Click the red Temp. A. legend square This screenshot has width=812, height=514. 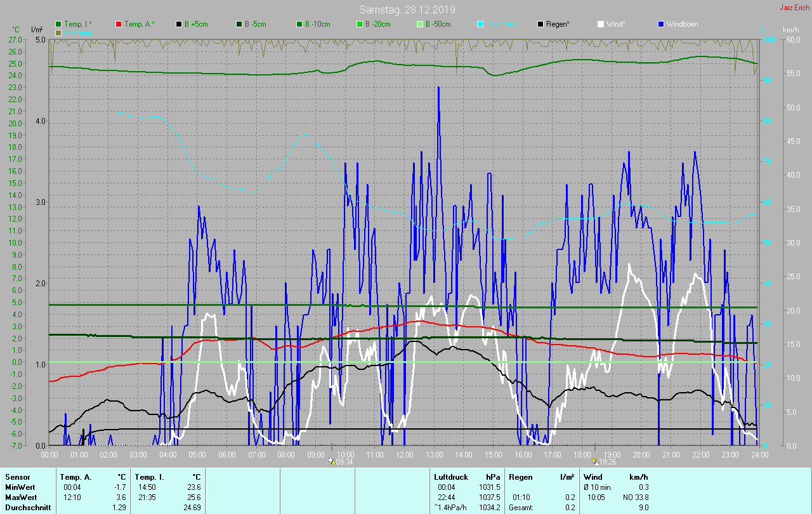[x=119, y=24]
